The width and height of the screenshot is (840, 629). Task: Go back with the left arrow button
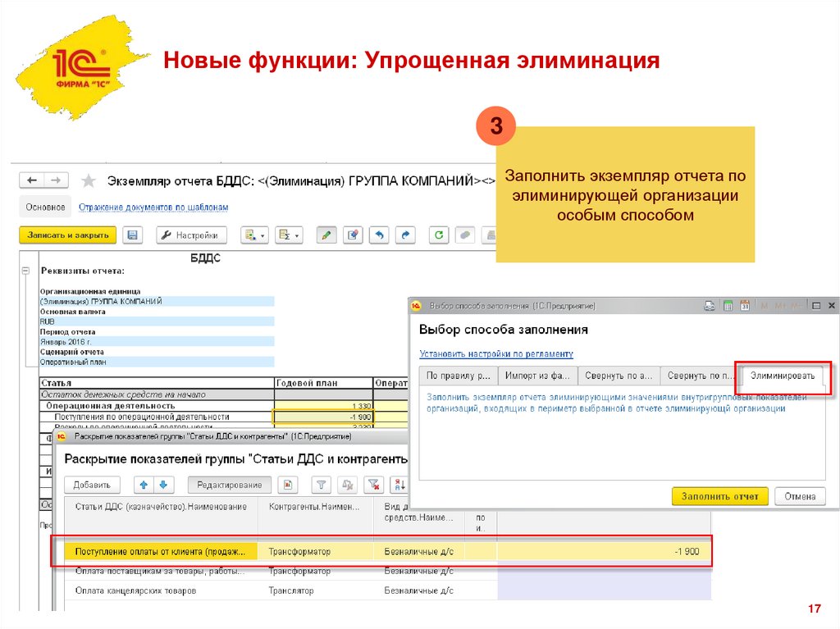point(32,180)
